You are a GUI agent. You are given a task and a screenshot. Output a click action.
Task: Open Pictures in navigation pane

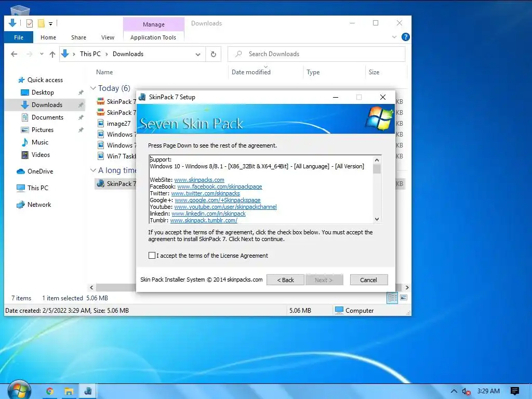pyautogui.click(x=43, y=130)
